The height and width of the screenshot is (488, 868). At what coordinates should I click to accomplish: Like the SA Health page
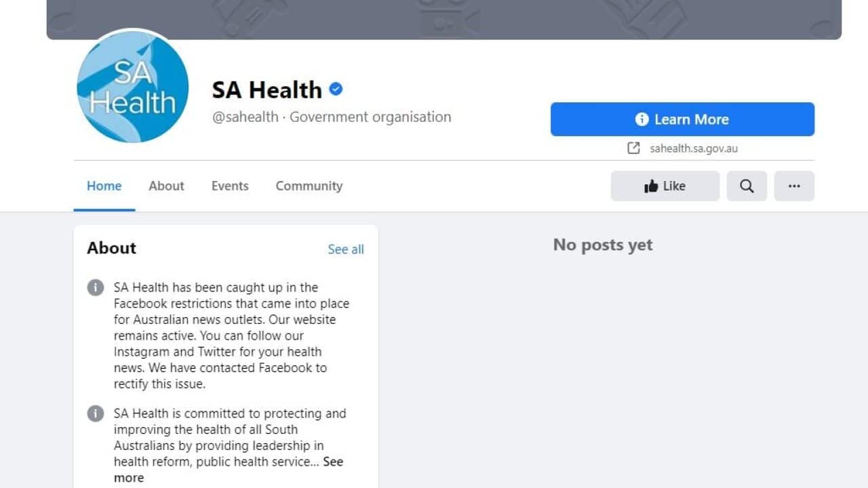tap(665, 186)
